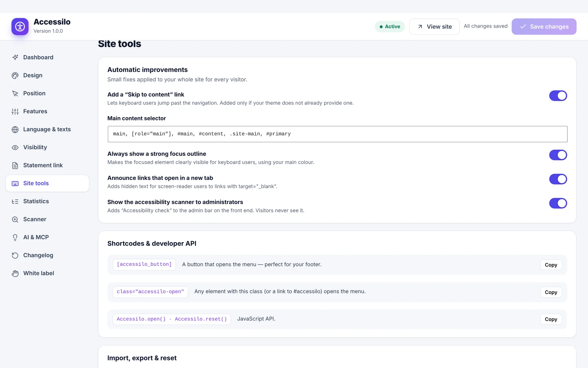The width and height of the screenshot is (588, 368).
Task: Turn off accessibility scanner for administrators
Action: [x=558, y=203]
